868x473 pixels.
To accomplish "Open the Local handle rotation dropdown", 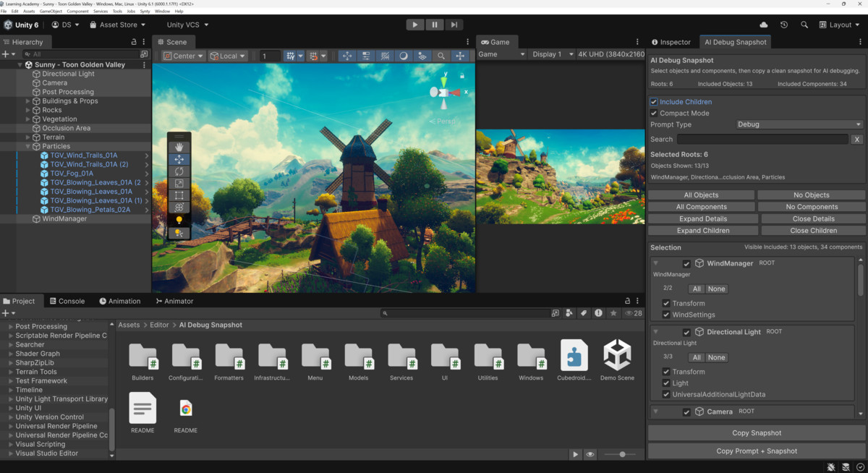I will [x=228, y=56].
